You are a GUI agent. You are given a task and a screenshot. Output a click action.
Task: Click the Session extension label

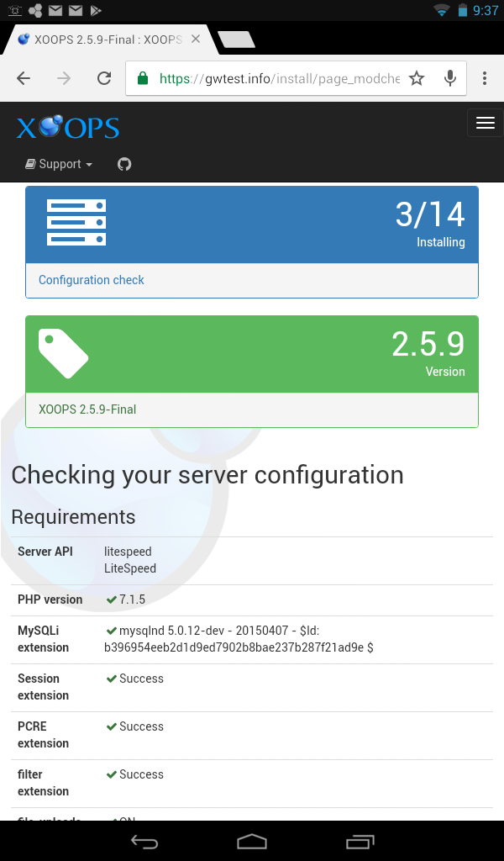click(43, 687)
